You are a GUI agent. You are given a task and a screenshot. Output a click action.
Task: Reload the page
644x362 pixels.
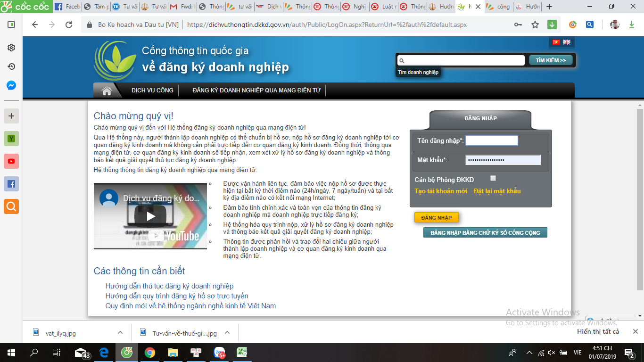(x=69, y=25)
